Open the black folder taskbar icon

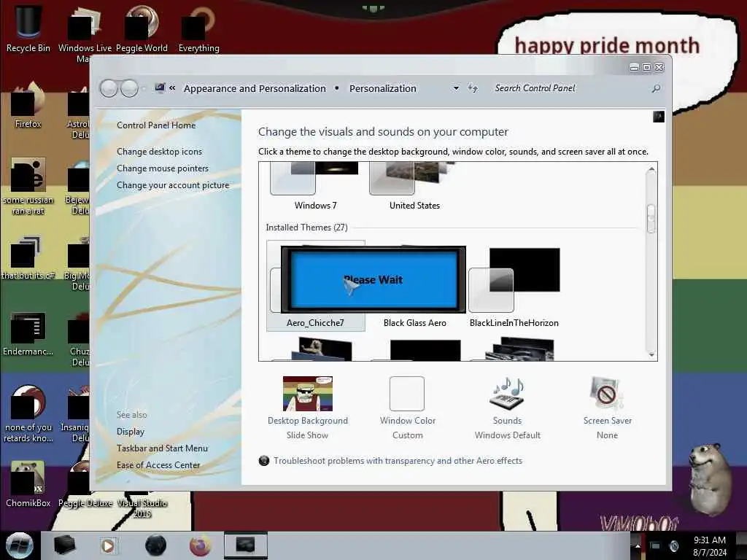click(x=64, y=545)
